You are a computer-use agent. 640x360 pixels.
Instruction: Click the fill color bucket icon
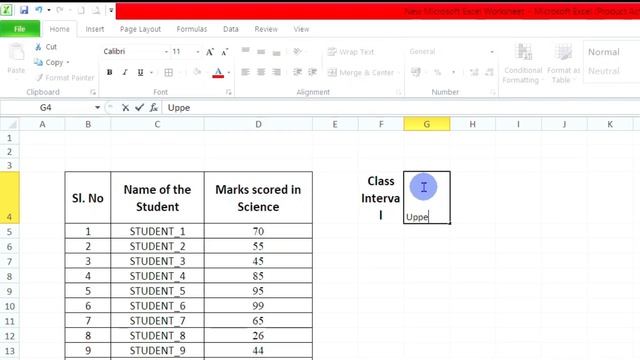[197, 72]
